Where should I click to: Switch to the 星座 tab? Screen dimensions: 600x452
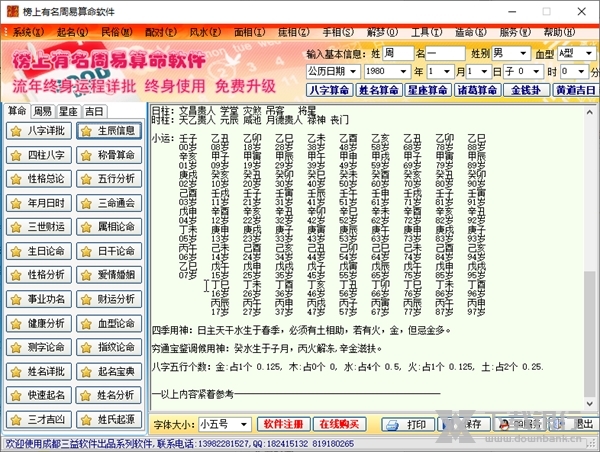68,111
